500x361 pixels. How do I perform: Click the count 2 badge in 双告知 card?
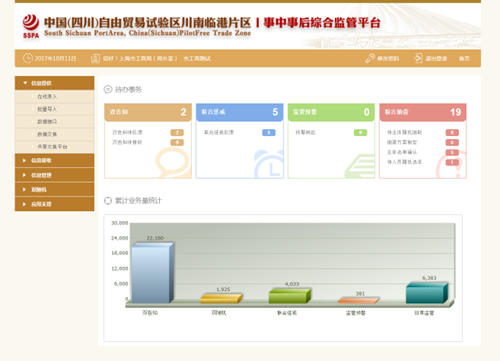(177, 133)
